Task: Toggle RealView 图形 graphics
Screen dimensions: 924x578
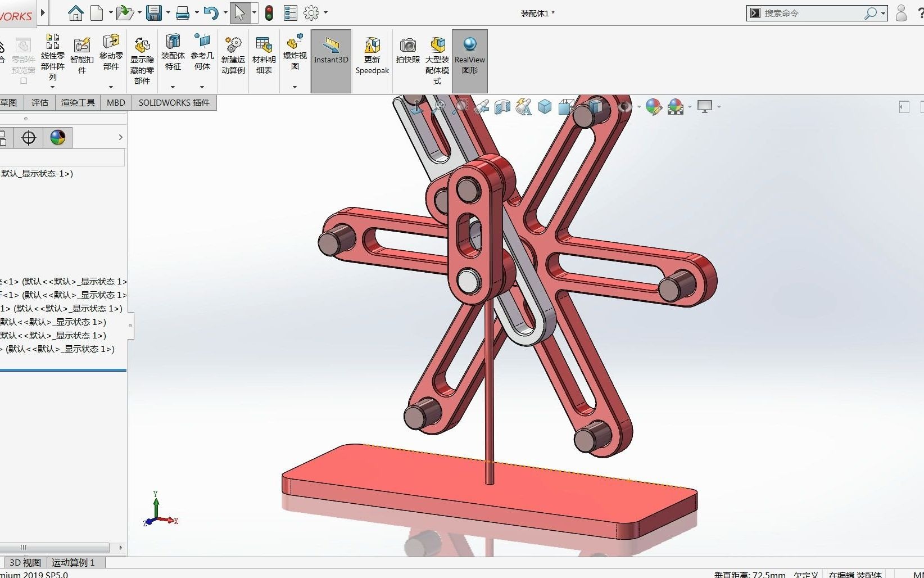Action: point(470,61)
